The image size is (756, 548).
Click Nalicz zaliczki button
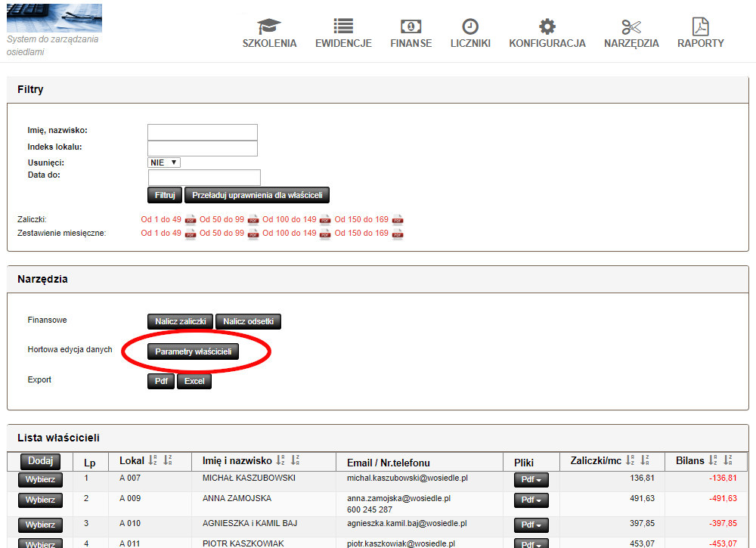181,321
